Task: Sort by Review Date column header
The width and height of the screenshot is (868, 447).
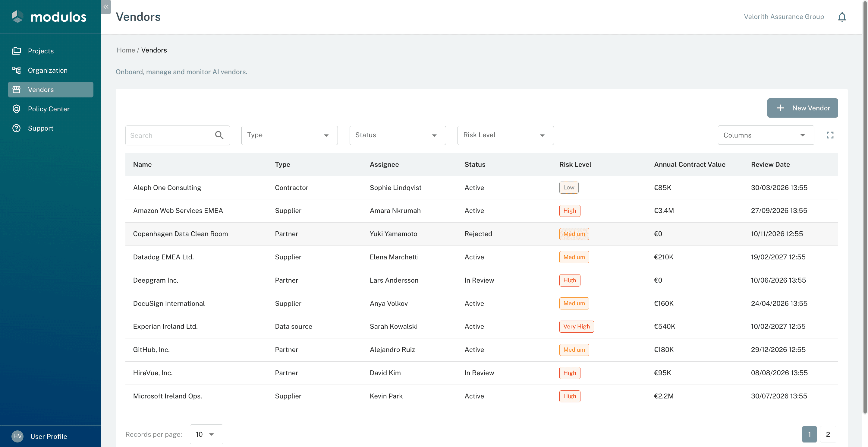Action: [770, 164]
